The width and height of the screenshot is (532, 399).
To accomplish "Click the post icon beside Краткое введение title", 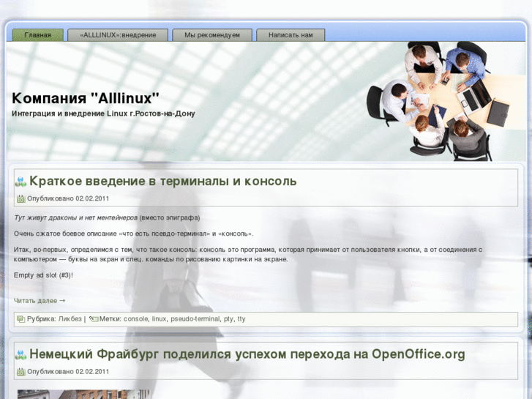I will click(20, 182).
